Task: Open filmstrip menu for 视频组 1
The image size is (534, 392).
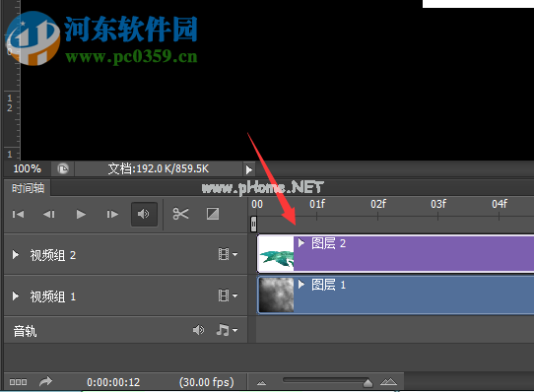Action: tap(228, 295)
